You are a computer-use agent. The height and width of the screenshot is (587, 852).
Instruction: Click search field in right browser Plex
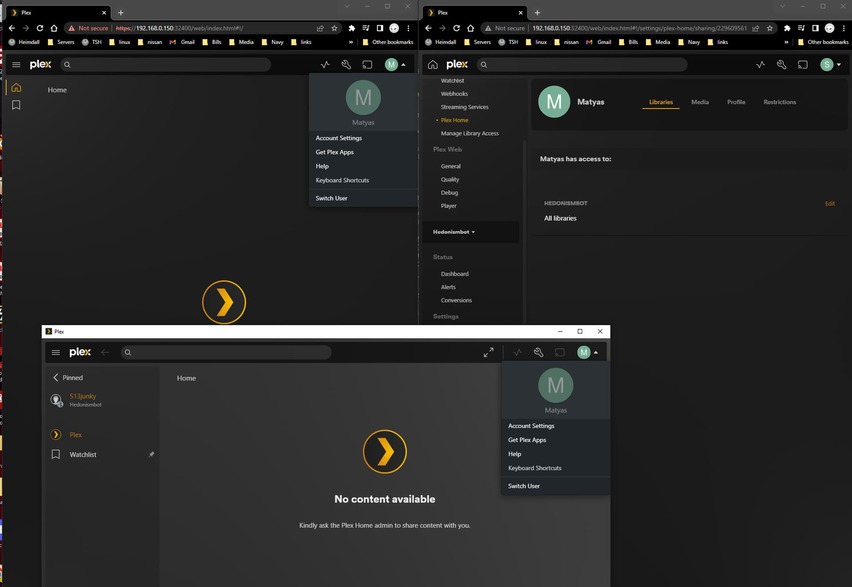point(582,65)
